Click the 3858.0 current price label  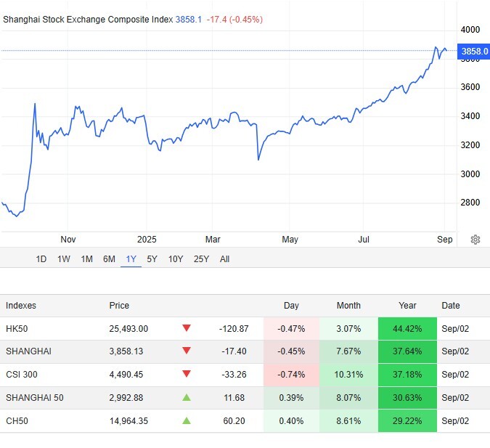click(473, 52)
